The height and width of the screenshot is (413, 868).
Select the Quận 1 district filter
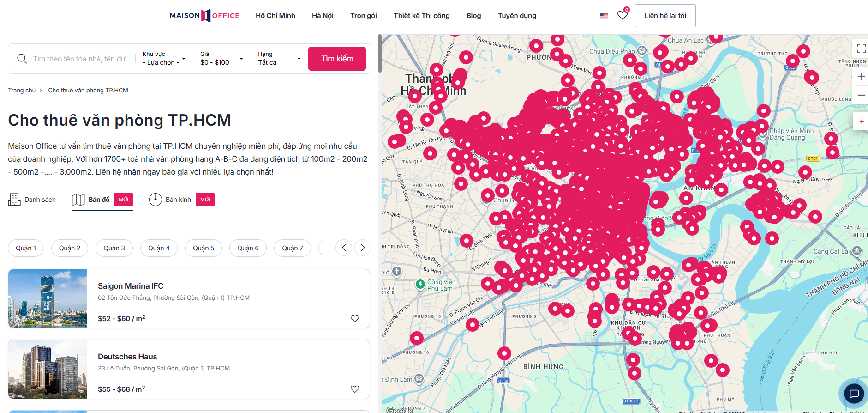coord(26,248)
